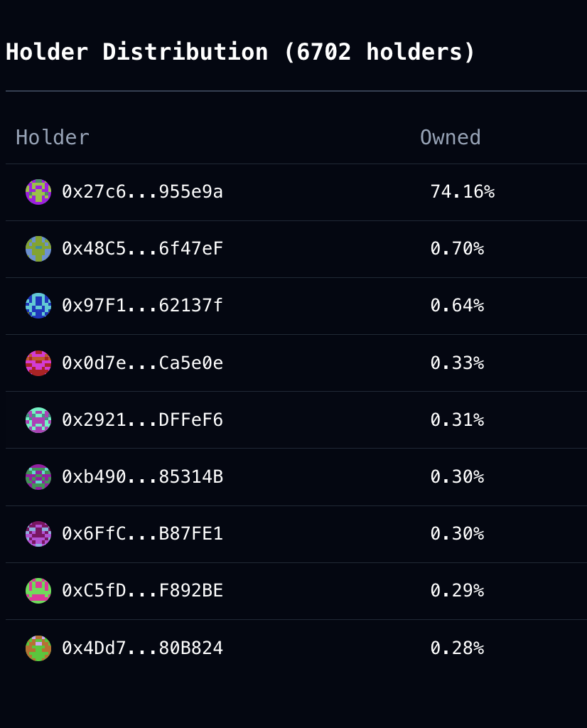Screen dimensions: 587x728
Task: Open holder address 0x6FfC...B87FE1
Action: pos(142,534)
